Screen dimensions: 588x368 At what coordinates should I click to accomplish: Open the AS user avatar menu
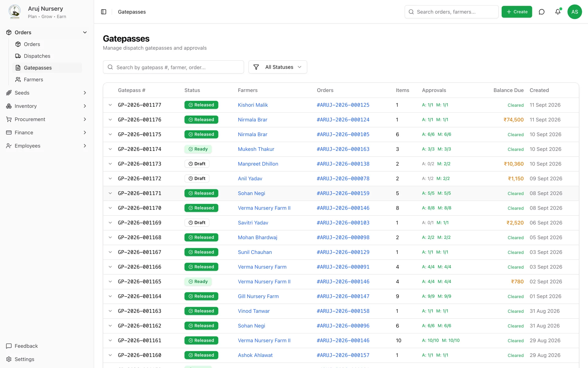[x=575, y=12]
